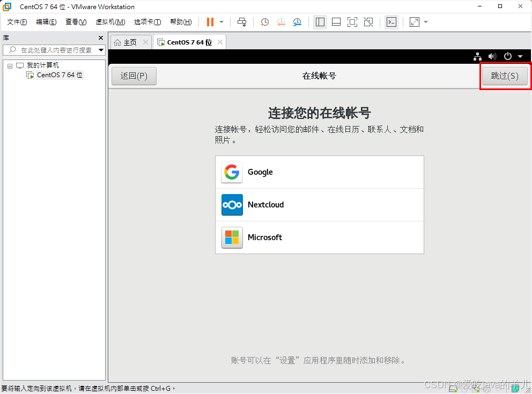Click the Microsoft logo icon
Image resolution: width=532 pixels, height=394 pixels.
pos(232,237)
